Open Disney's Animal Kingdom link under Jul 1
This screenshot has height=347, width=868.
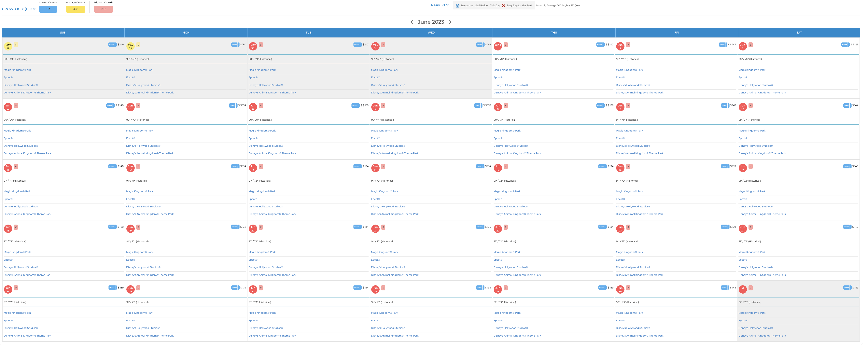tap(762, 336)
